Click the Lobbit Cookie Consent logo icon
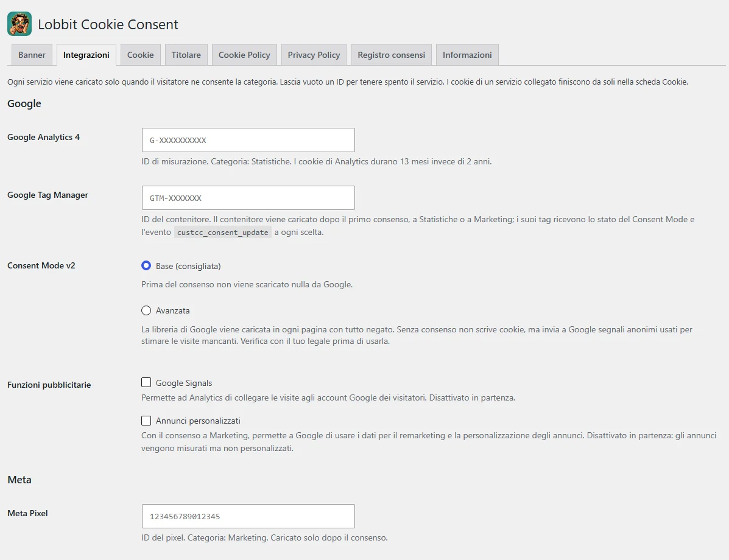Screen dimensions: 729x560 point(19,24)
